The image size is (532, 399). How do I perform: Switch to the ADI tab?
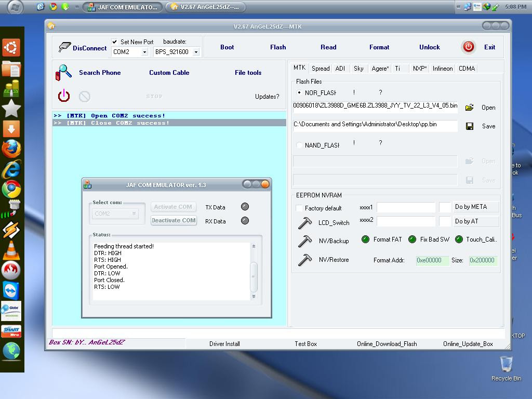click(340, 69)
